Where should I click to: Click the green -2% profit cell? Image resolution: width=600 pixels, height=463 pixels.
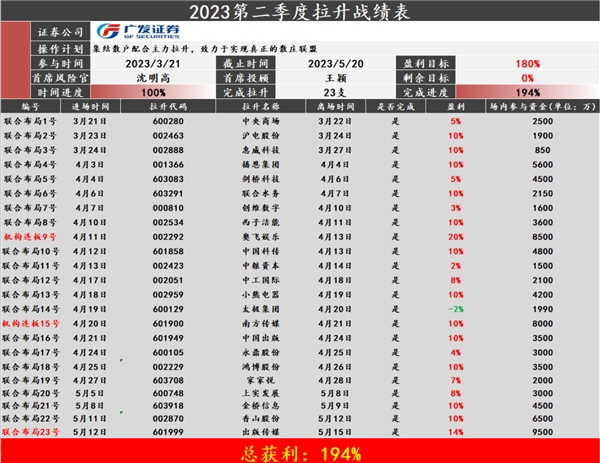click(455, 309)
